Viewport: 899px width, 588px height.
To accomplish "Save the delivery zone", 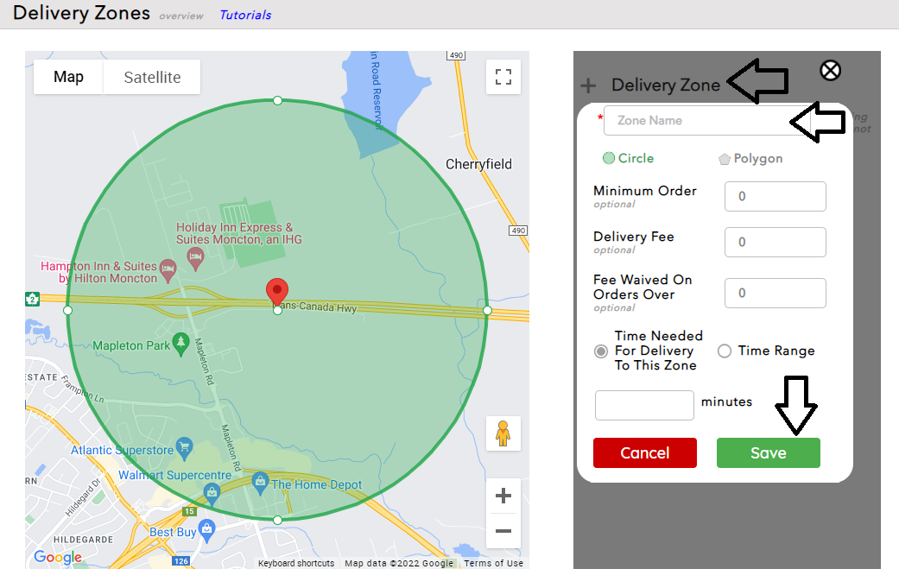I will (768, 453).
